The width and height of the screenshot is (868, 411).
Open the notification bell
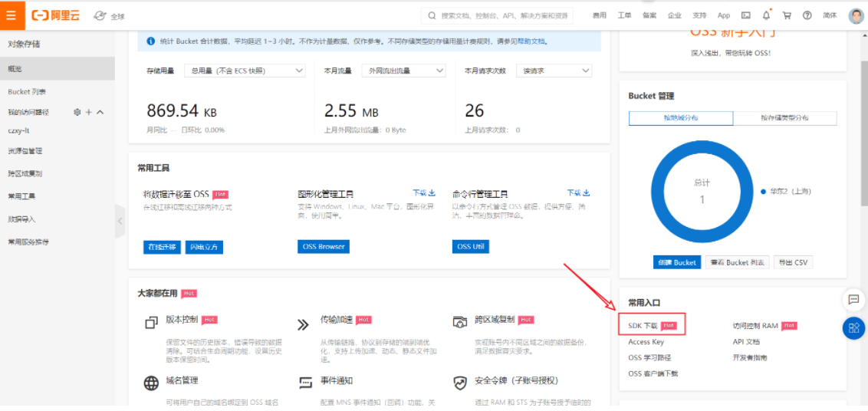coord(766,15)
